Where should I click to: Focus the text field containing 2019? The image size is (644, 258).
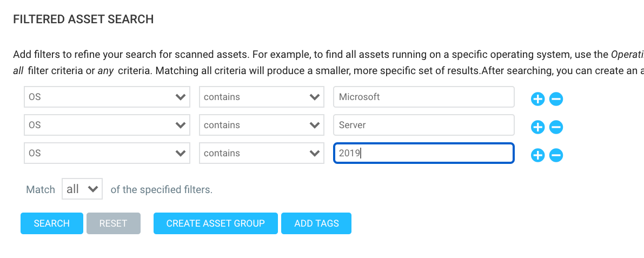[x=423, y=154]
